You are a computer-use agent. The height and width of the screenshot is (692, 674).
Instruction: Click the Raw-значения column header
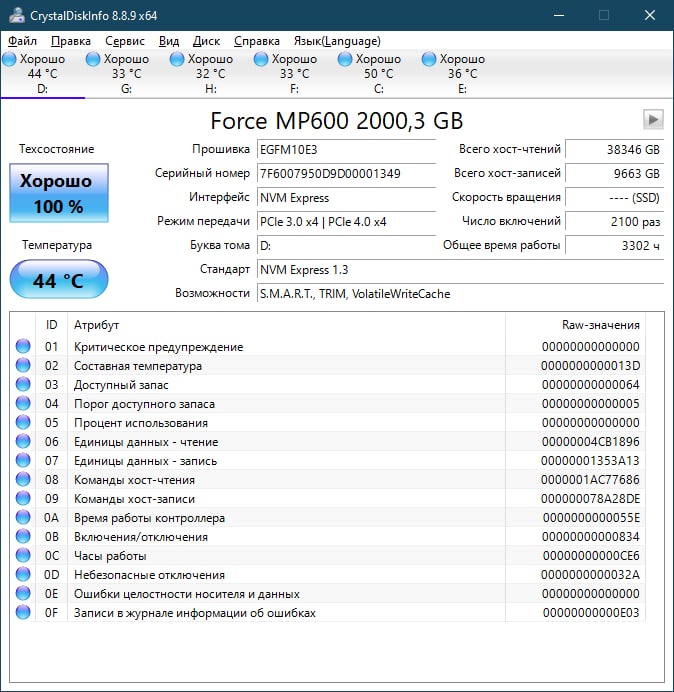(x=575, y=325)
